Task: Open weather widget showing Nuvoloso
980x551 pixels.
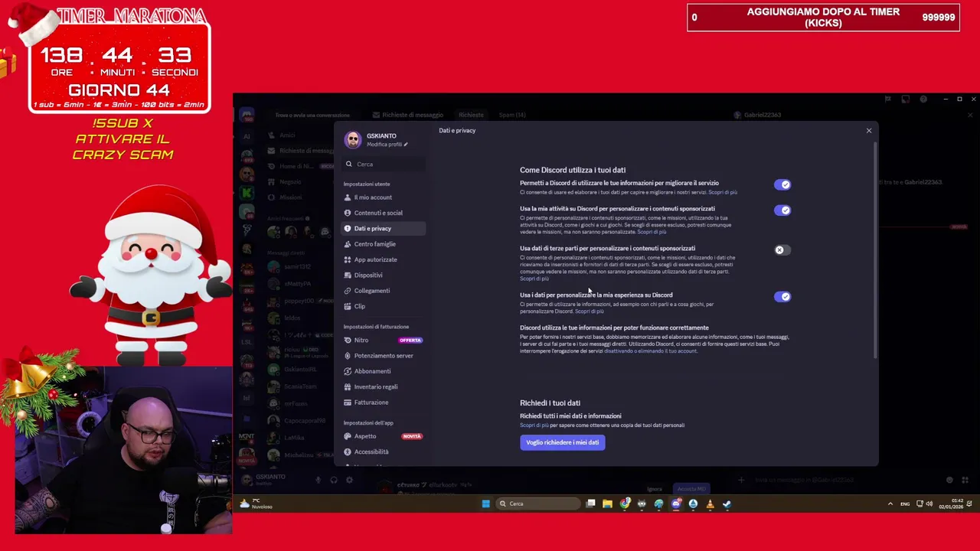Action: (257, 504)
